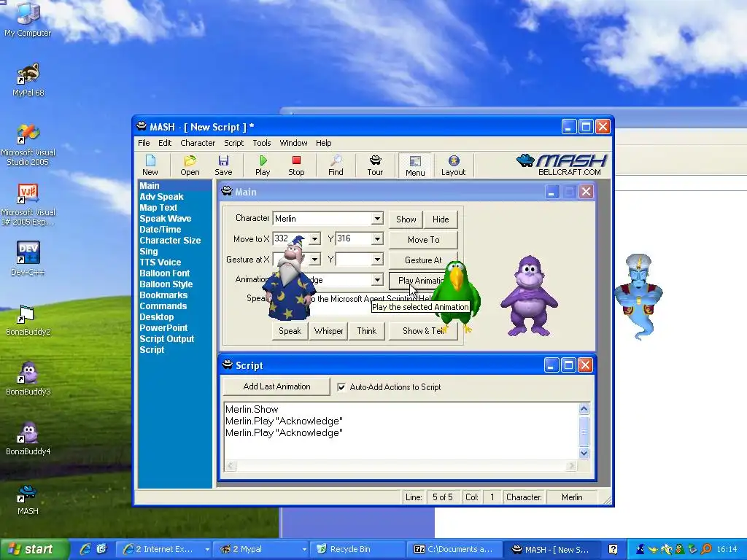Click the Merlin.Show script line

tap(252, 410)
